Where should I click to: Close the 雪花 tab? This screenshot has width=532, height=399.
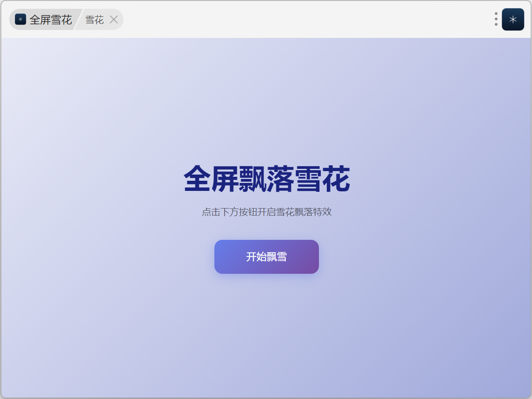coord(114,19)
